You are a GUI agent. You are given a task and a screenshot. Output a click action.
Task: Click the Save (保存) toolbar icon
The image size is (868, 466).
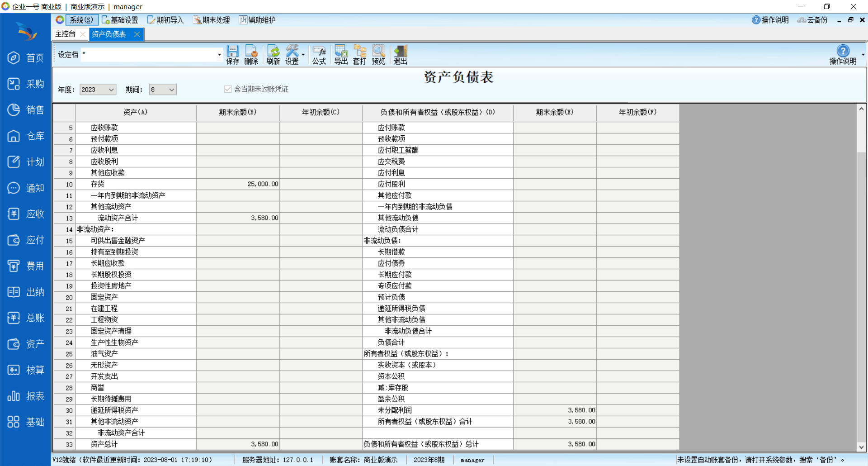click(x=232, y=54)
